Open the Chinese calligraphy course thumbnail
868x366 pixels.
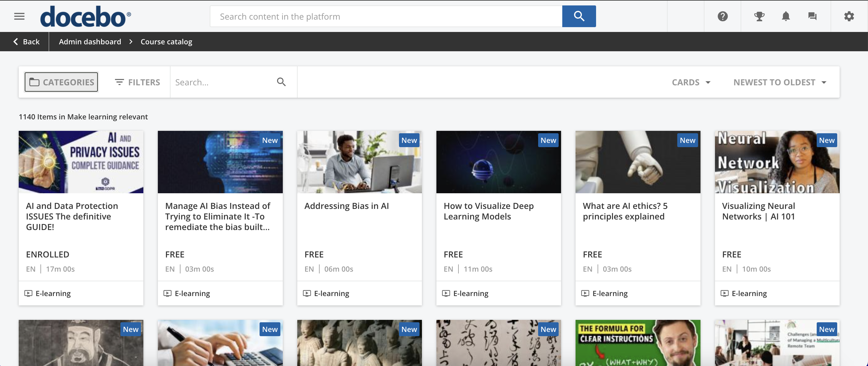pos(498,343)
